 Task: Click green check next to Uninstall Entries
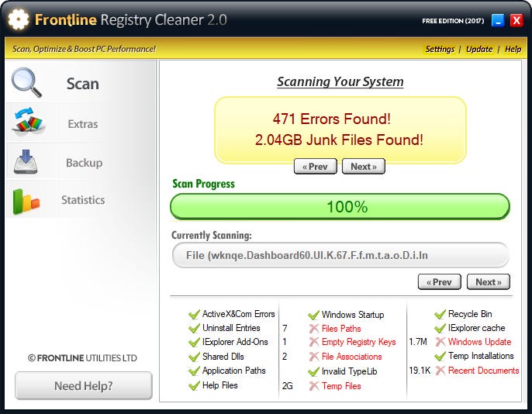(x=194, y=328)
